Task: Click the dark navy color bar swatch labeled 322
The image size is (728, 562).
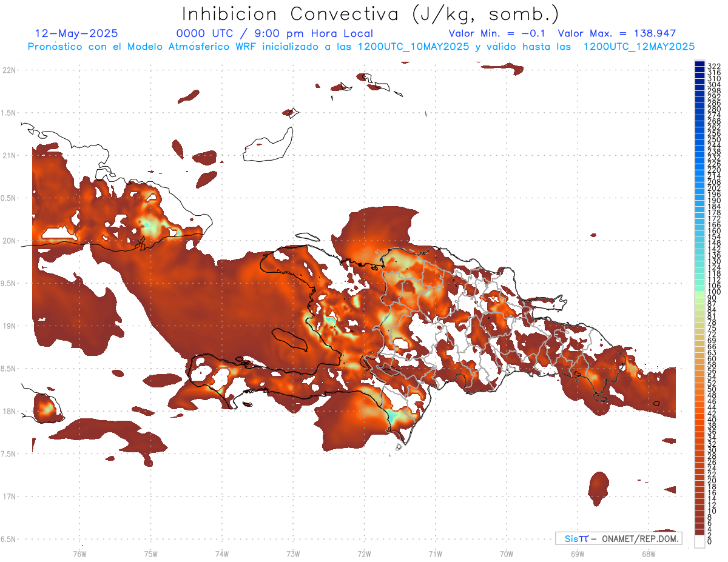Action: 699,64
